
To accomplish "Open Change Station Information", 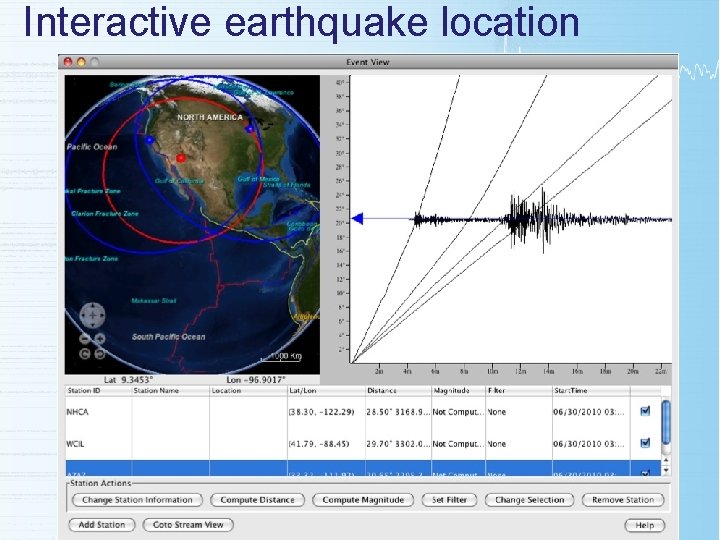I will pos(137,500).
